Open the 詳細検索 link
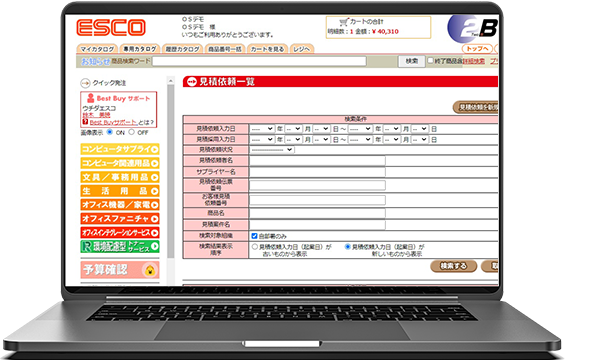This screenshot has width=600, height=360. [474, 61]
